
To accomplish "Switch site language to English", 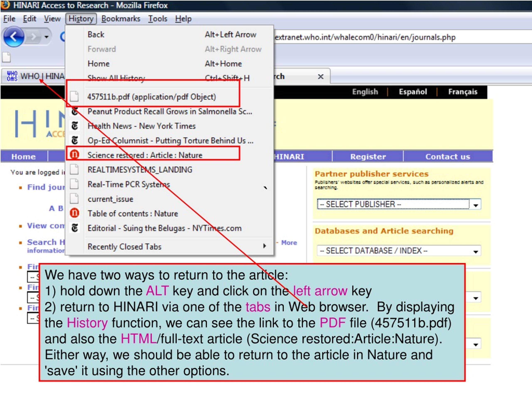I will (x=365, y=92).
